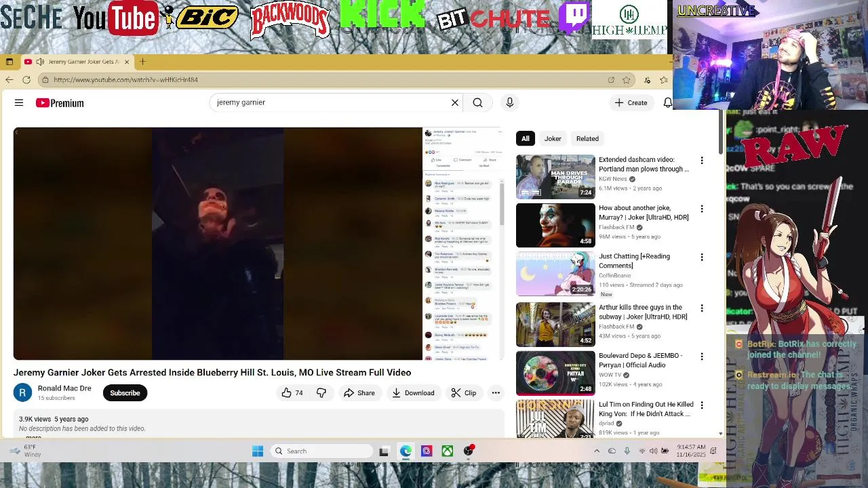Image resolution: width=868 pixels, height=488 pixels.
Task: Run search with the magnifier button
Action: pyautogui.click(x=477, y=103)
